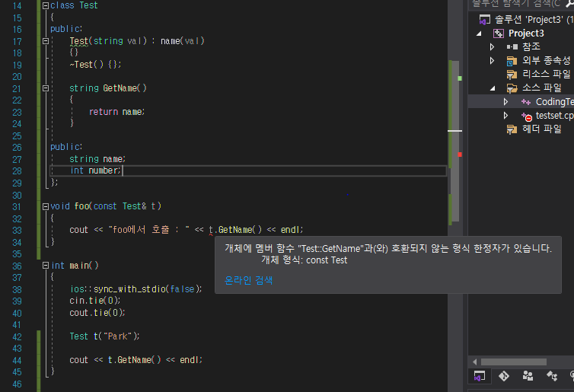Screen dimensions: 574x392
Task: Switch to Solution Explorer bottom tab icon
Action: (x=479, y=376)
